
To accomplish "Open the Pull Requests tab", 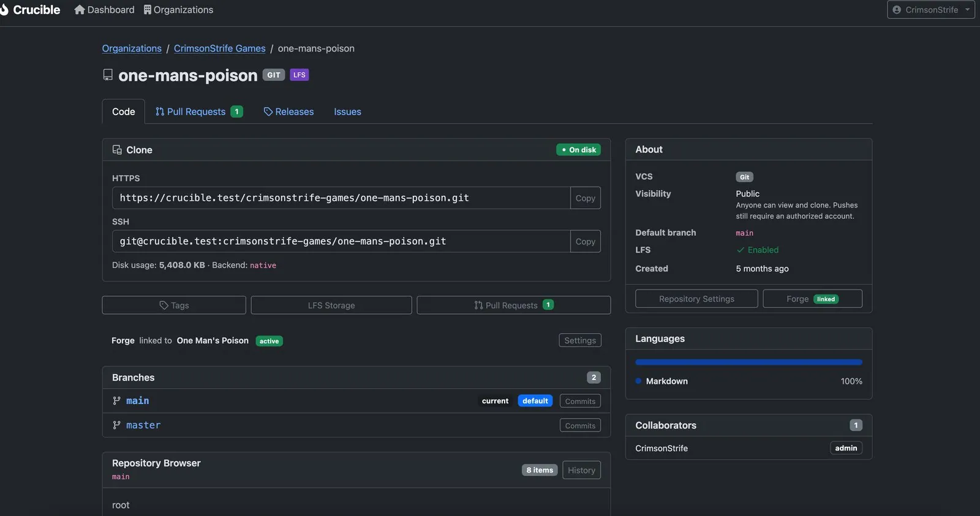I will tap(199, 111).
